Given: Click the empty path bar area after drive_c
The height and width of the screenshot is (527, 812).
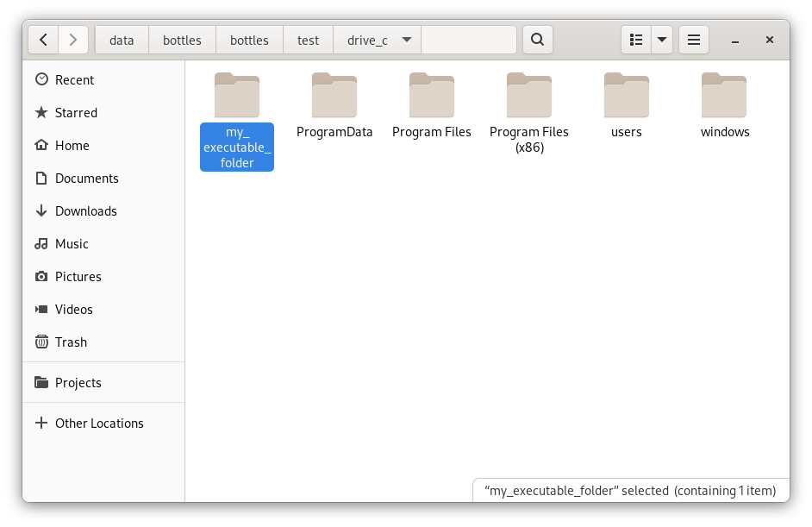Looking at the screenshot, I should [x=469, y=40].
